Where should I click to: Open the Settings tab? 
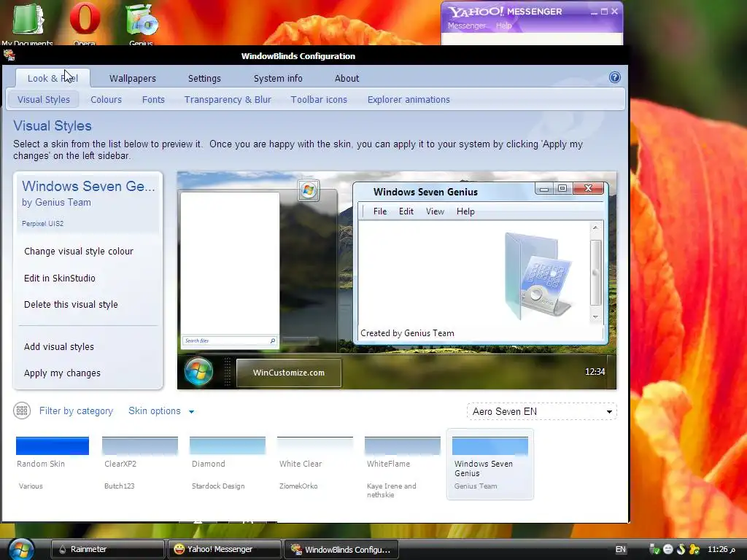coord(204,78)
